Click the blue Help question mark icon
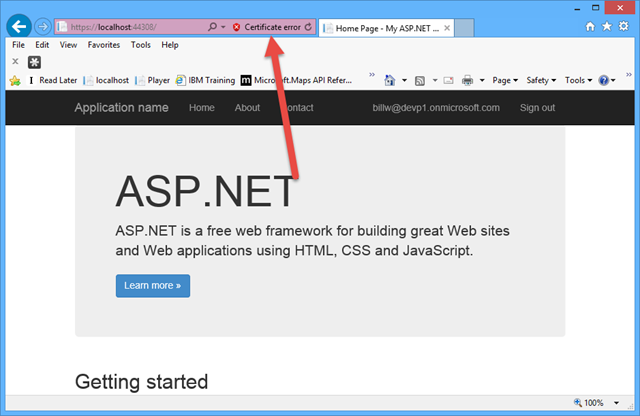Screen dimensions: 640x416 point(605,80)
